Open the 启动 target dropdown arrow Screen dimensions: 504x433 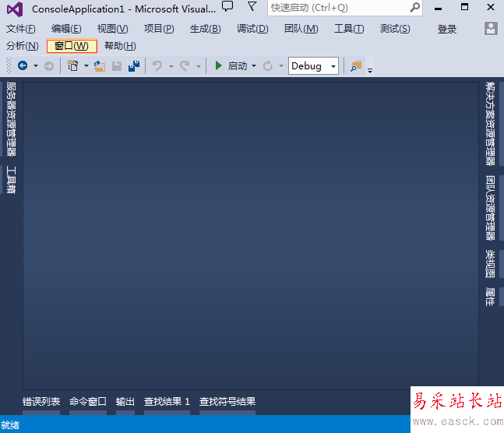coord(254,66)
